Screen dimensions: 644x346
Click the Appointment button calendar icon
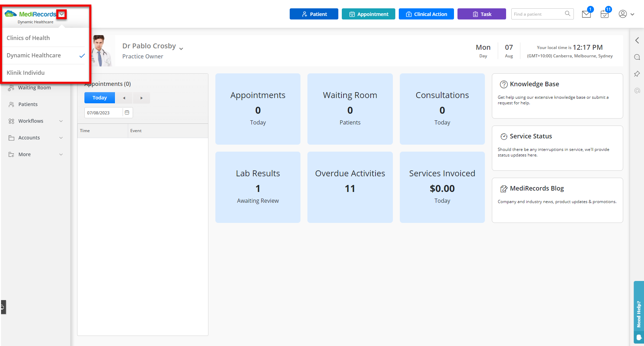352,14
